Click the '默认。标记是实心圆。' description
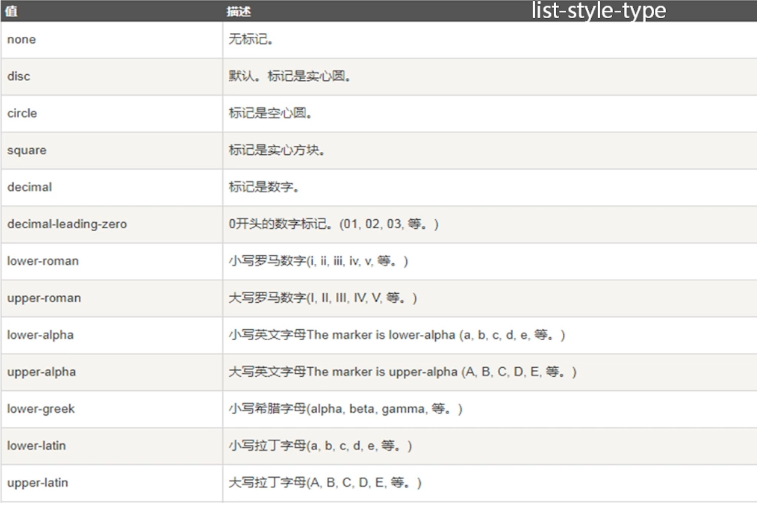The width and height of the screenshot is (757, 519). click(289, 76)
